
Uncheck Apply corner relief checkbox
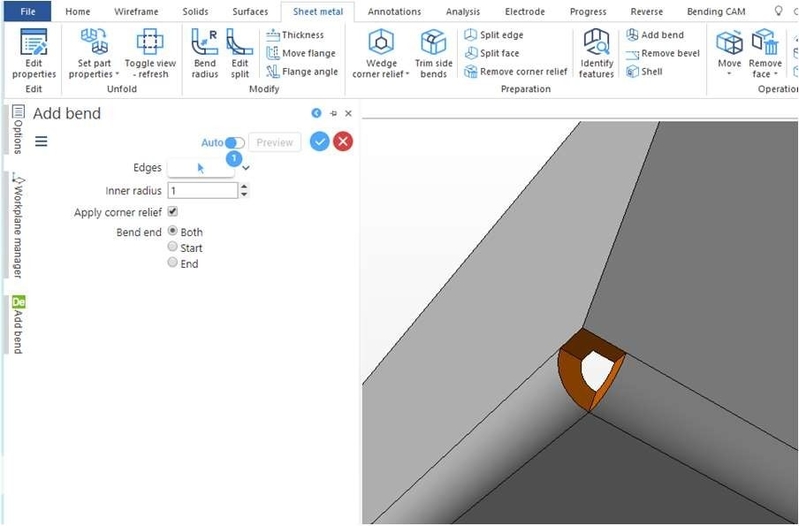(173, 212)
